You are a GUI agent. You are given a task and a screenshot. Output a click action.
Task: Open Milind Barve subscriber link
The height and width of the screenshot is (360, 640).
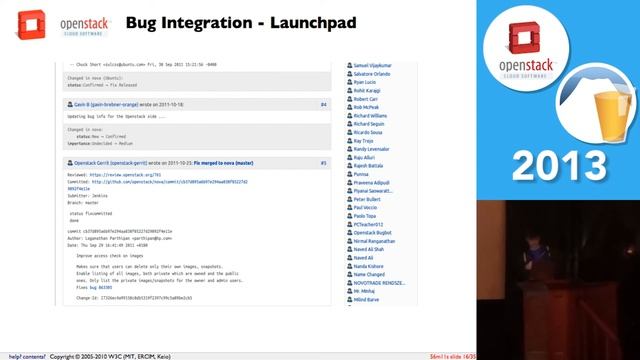366,300
